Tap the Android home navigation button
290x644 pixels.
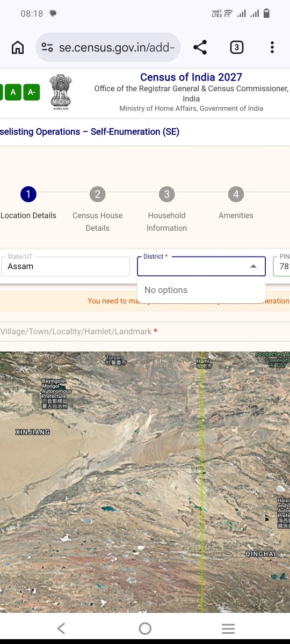pos(145,628)
